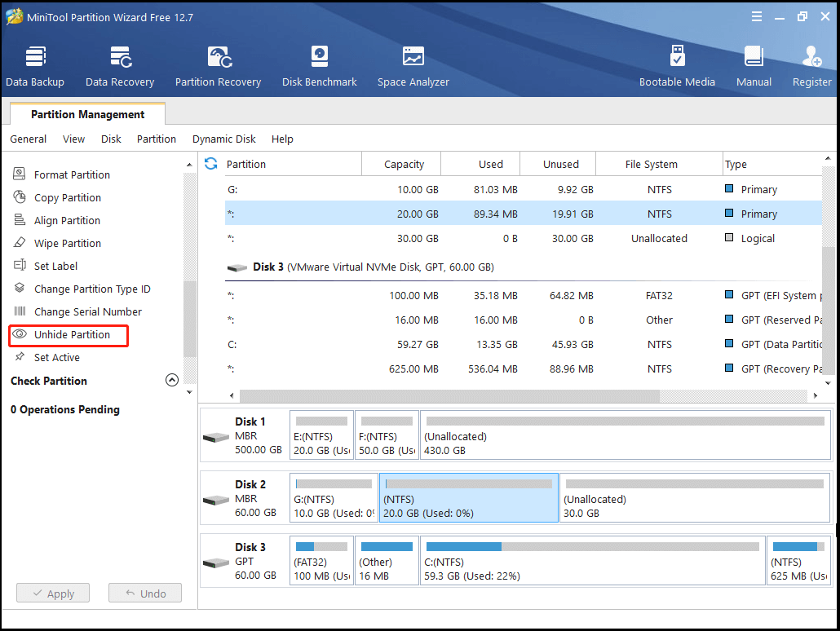Click the Set Label icon
The image size is (840, 631).
[20, 265]
